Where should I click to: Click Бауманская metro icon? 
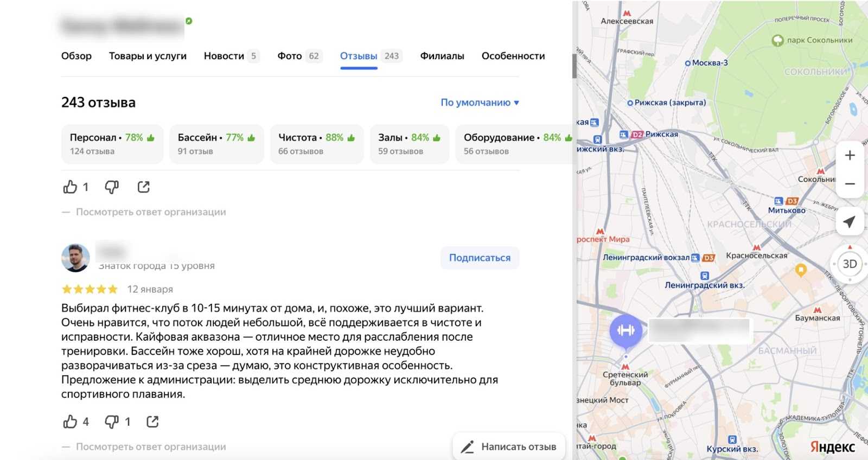(x=817, y=310)
